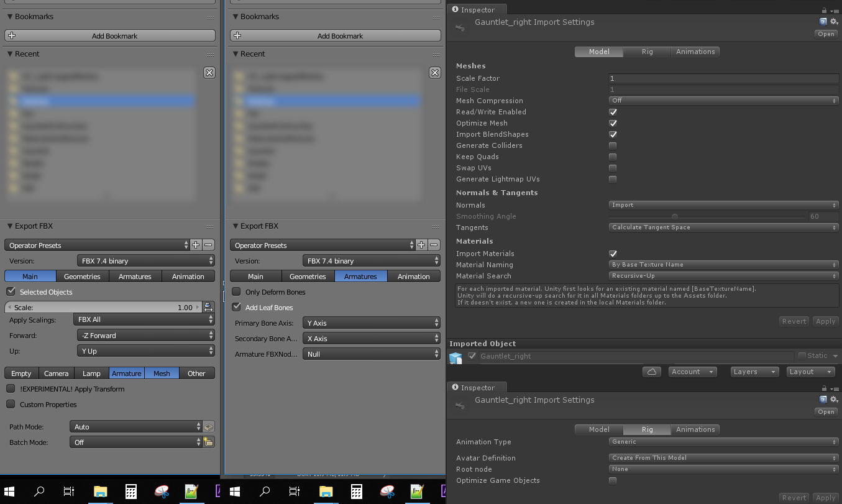The width and height of the screenshot is (842, 504).
Task: Click Add Bookmark in the left panel
Action: [x=110, y=35]
